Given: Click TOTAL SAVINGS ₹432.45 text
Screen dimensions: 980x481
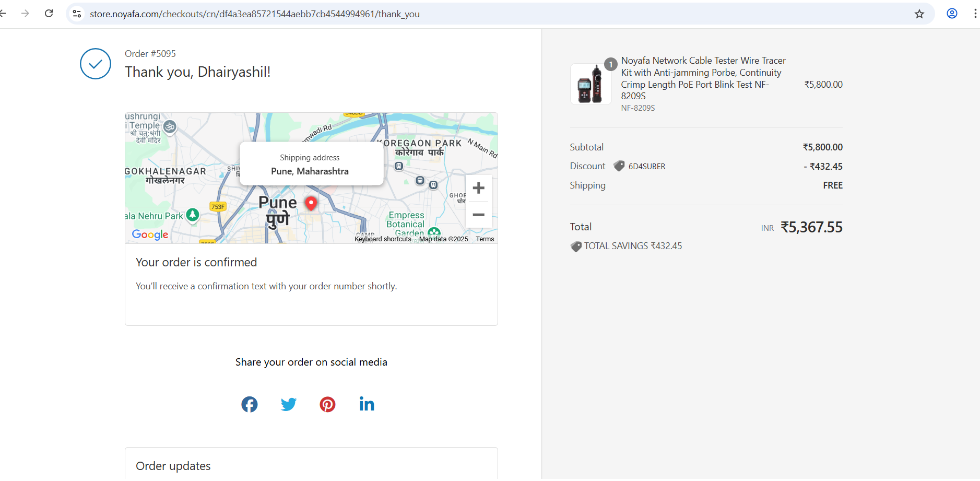Looking at the screenshot, I should (633, 246).
